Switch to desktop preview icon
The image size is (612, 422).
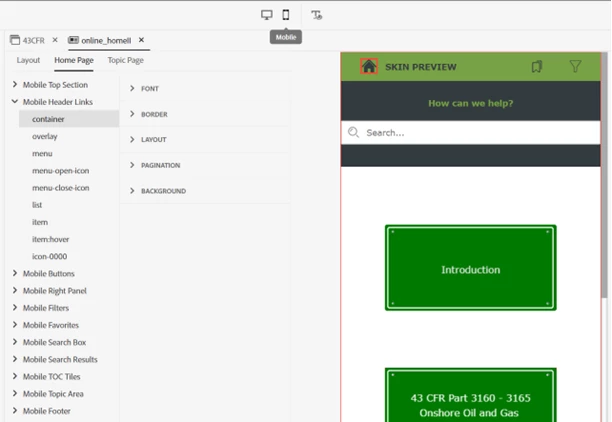tap(267, 15)
